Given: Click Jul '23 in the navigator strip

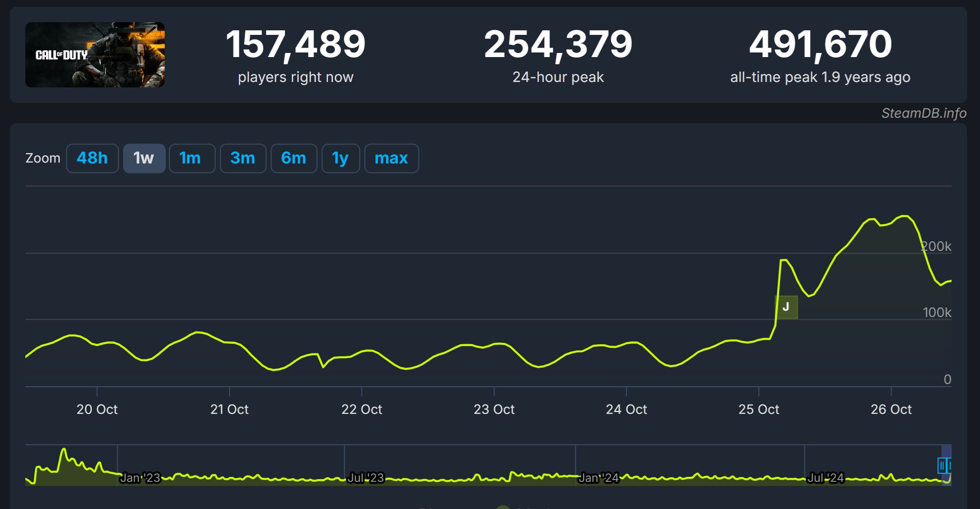Looking at the screenshot, I should point(366,478).
